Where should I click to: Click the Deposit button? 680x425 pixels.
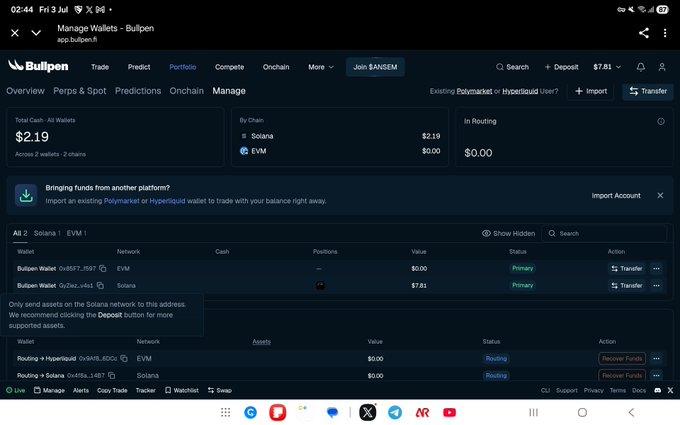[x=561, y=67]
